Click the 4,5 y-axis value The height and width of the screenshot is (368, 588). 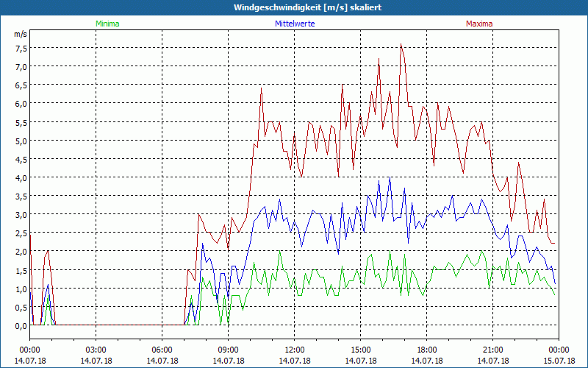[21, 159]
